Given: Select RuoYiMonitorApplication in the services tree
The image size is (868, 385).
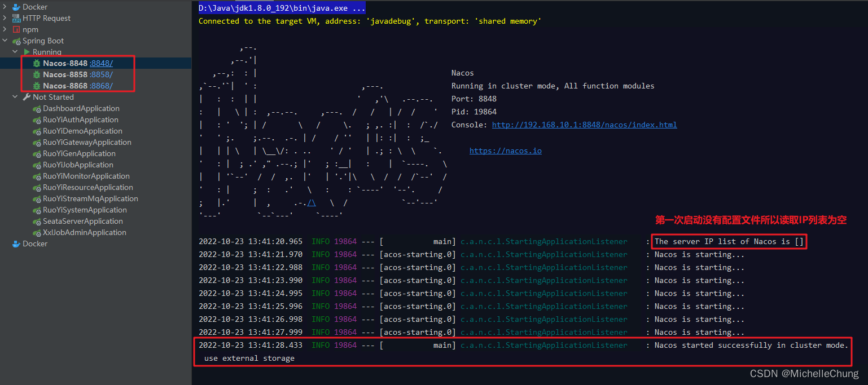Looking at the screenshot, I should (x=86, y=176).
